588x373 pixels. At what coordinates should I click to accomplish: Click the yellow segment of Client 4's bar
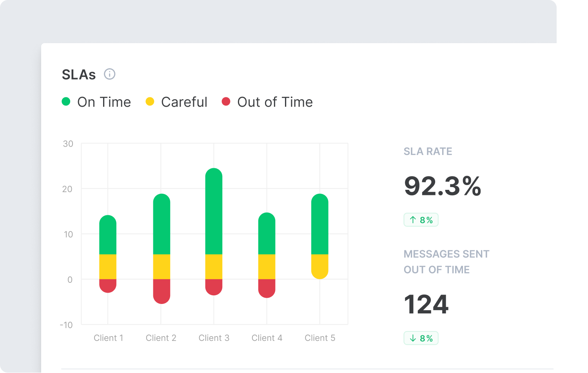[x=267, y=267]
